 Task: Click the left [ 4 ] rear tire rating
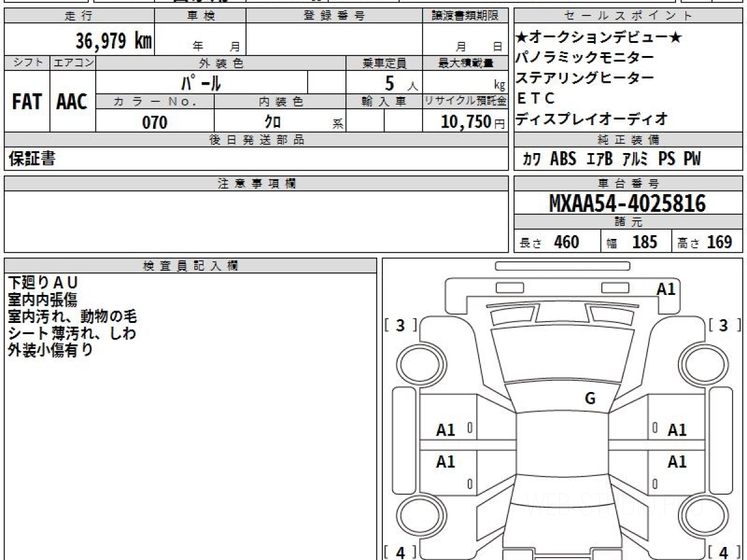click(401, 552)
